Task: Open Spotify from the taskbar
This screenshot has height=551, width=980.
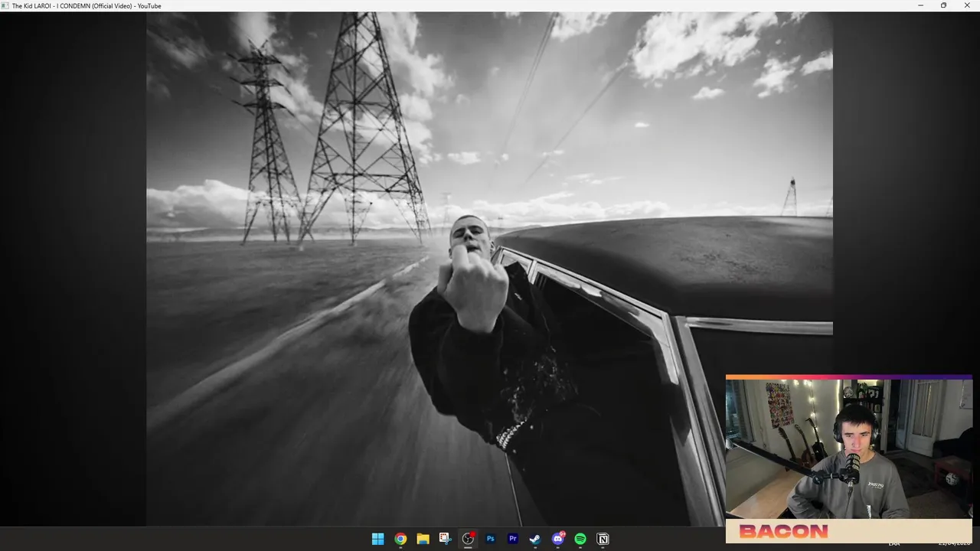Action: [580, 539]
